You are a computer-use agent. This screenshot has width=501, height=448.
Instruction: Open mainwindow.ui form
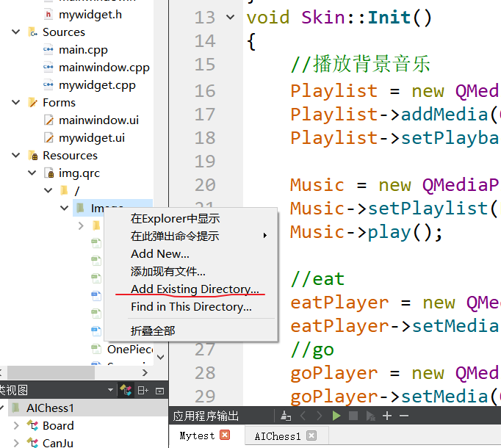98,120
